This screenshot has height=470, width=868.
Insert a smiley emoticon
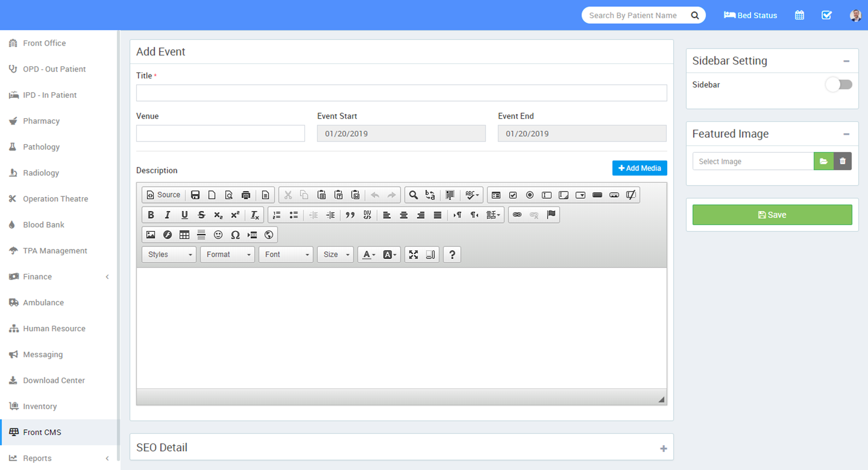(x=218, y=235)
